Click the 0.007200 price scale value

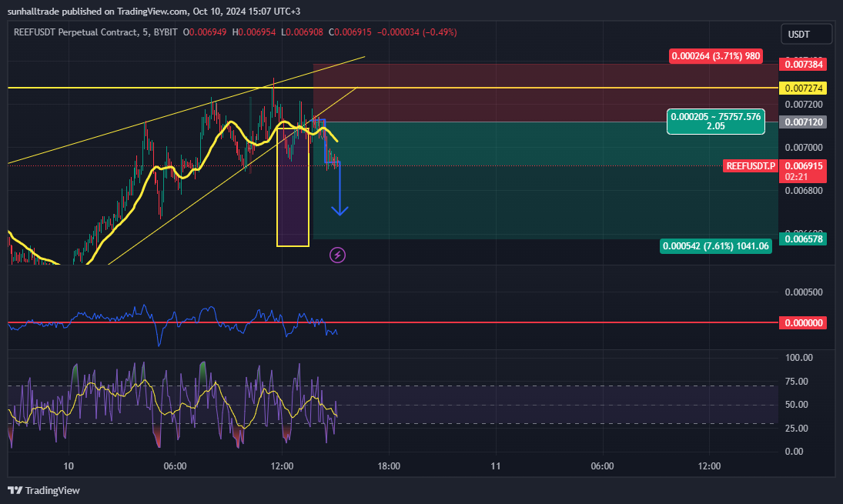804,104
